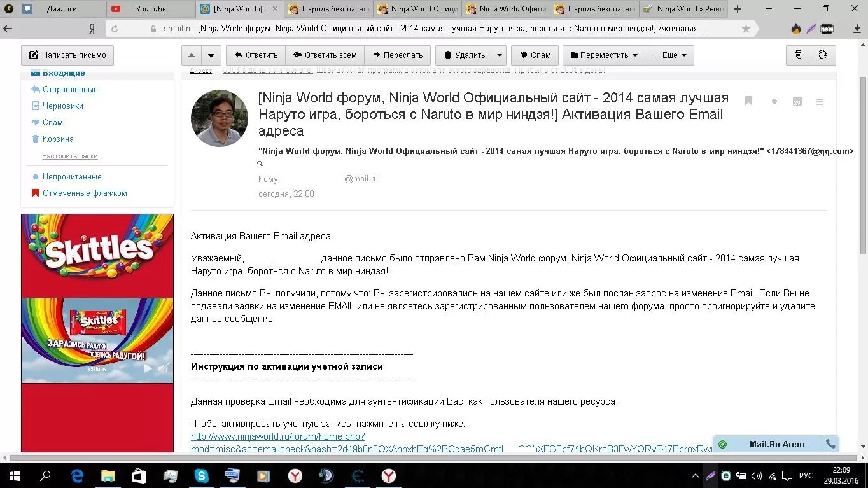This screenshot has width=868, height=488.
Task: Click the translate icon next to print
Action: coord(823,55)
